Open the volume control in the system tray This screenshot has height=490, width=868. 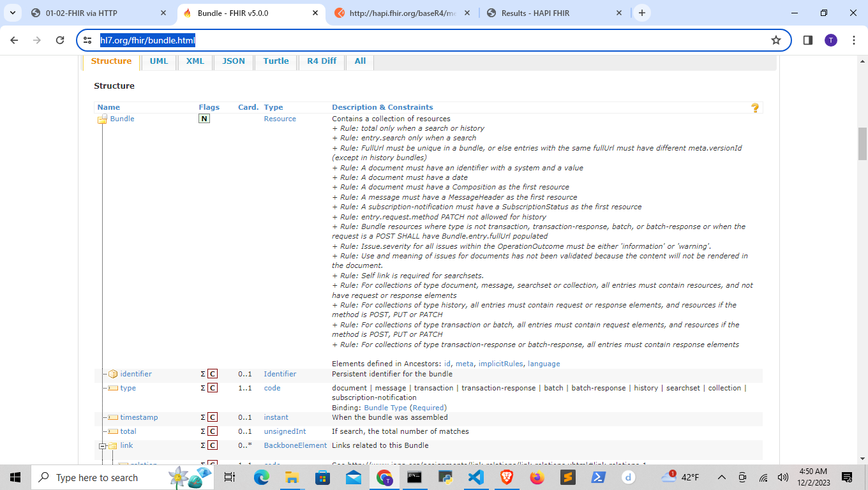(x=783, y=477)
